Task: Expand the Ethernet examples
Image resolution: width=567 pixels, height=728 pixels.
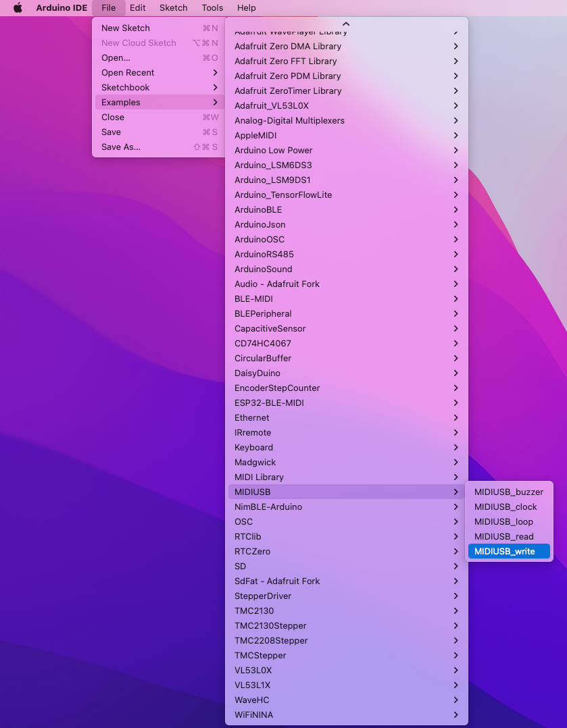Action: click(x=346, y=417)
